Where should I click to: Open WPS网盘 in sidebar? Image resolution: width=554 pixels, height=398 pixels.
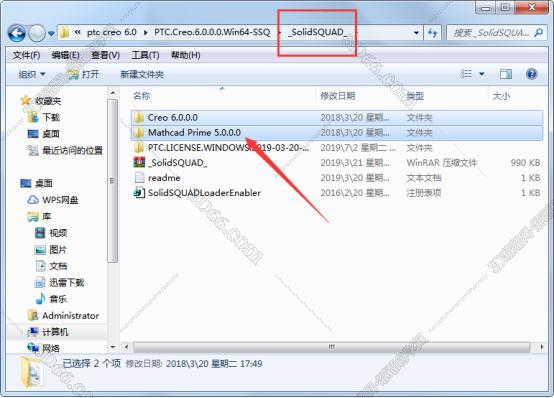tap(60, 200)
